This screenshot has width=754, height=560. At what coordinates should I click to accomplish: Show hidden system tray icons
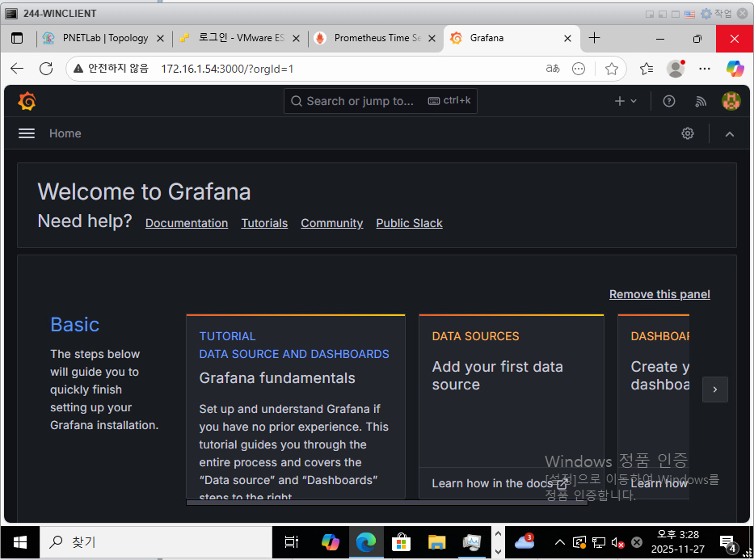point(559,542)
